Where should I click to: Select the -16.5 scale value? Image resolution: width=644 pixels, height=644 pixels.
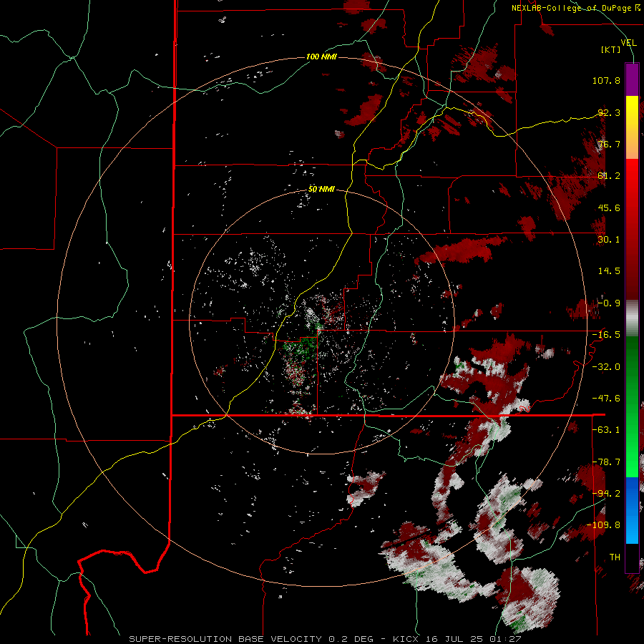coord(606,335)
